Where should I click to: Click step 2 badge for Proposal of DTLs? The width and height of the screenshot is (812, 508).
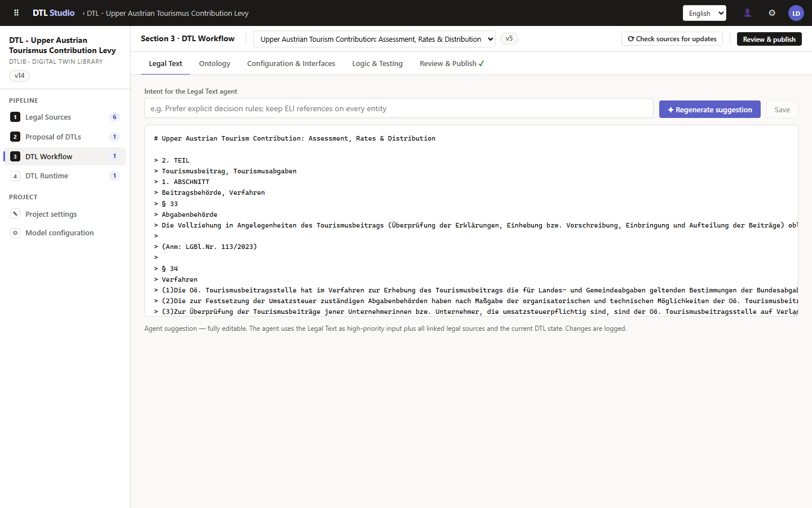(15, 137)
